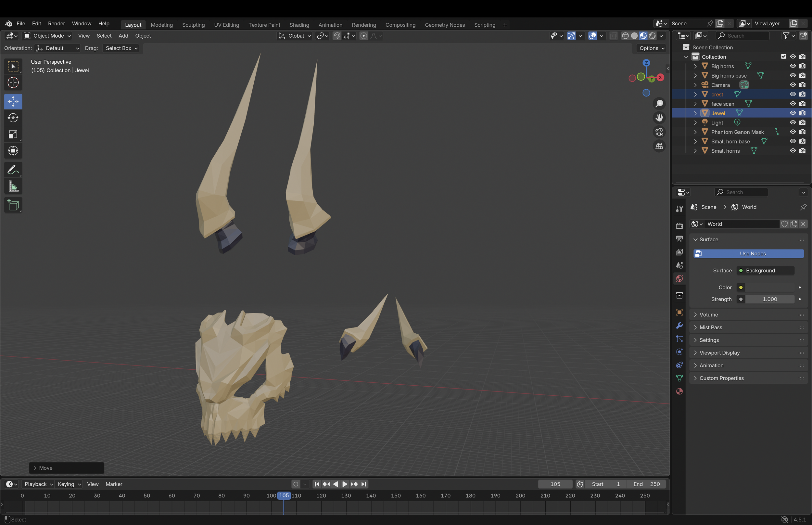Screen dimensions: 812x525
Task: Select the Select Box tool icon
Action: point(13,66)
